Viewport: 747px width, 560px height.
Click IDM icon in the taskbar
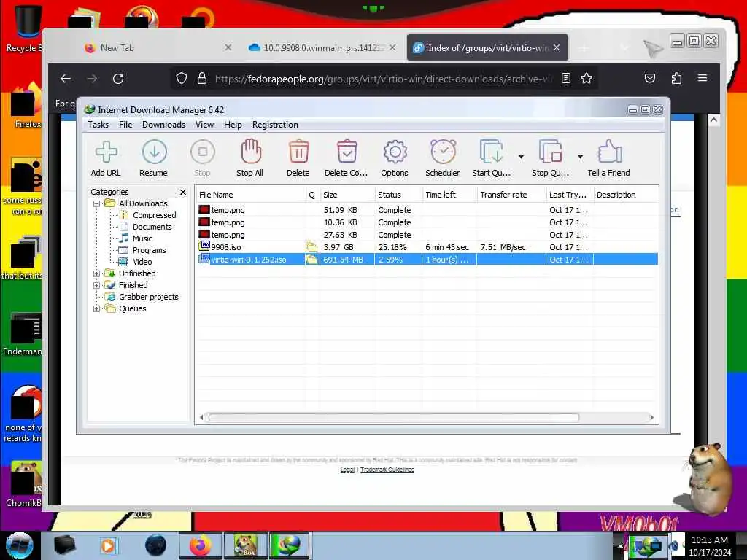point(289,545)
